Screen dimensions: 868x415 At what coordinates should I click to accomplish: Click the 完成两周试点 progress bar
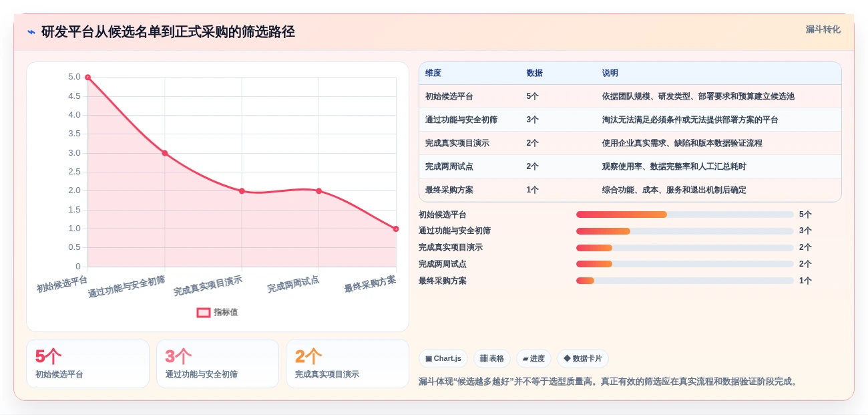(x=685, y=264)
